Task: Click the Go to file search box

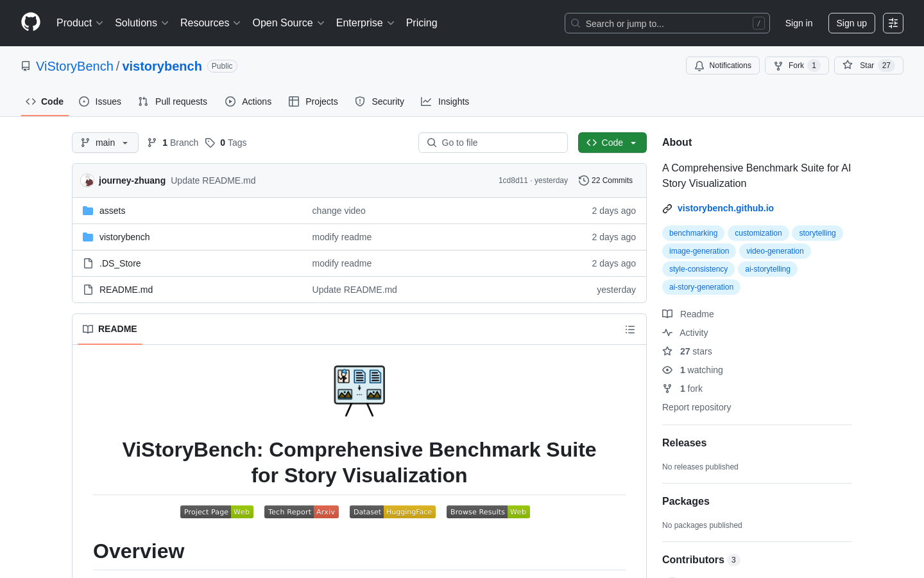Action: pyautogui.click(x=493, y=143)
